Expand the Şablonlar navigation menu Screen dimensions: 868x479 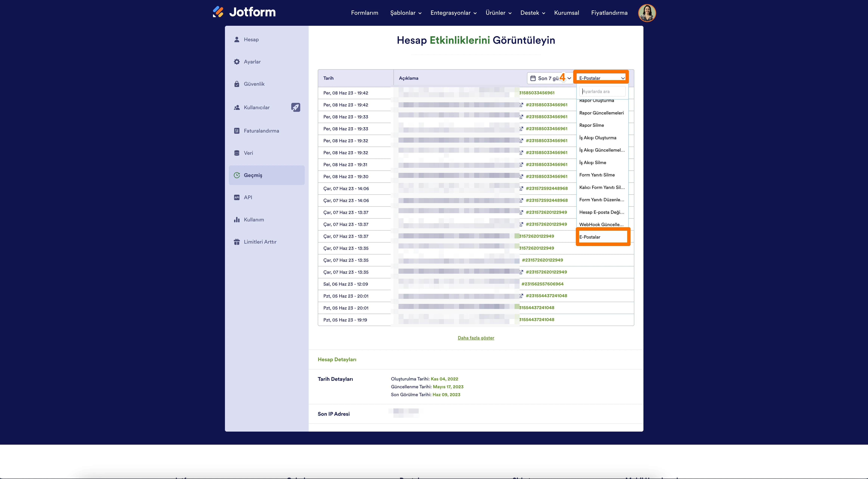[406, 13]
